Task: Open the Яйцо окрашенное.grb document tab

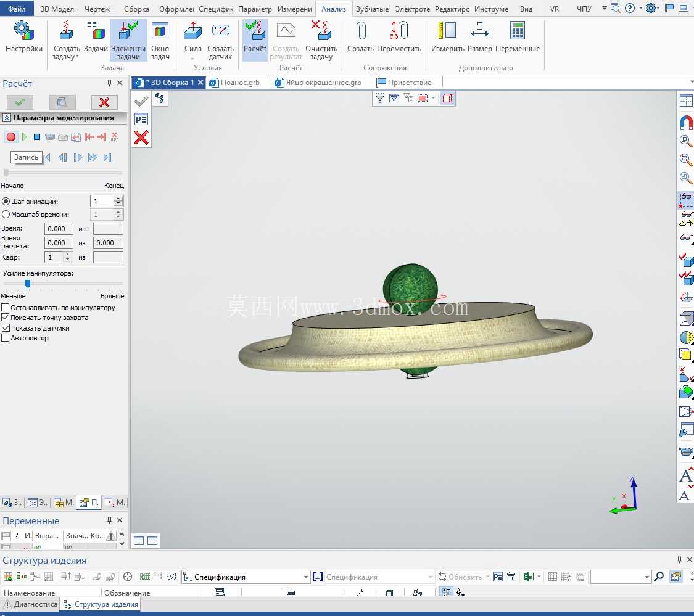Action: 318,82
